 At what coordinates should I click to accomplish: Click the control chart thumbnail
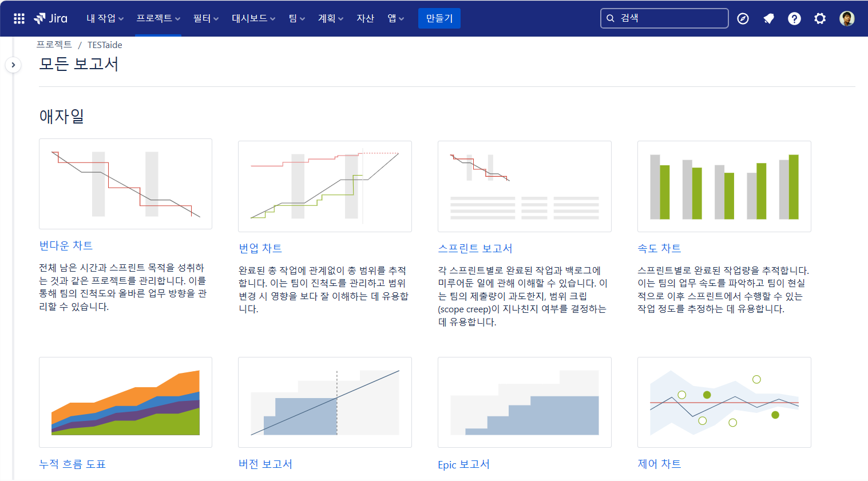click(724, 402)
